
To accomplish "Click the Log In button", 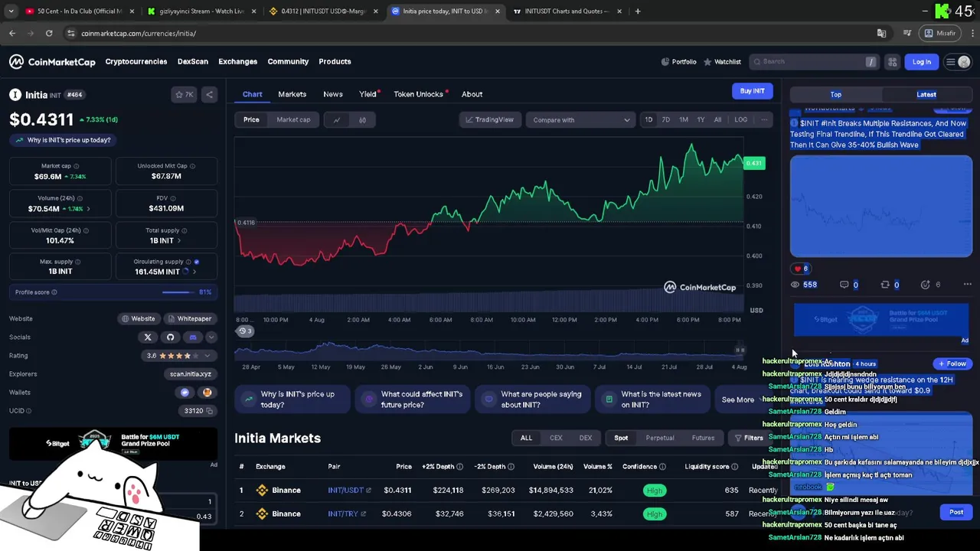I will coord(921,62).
